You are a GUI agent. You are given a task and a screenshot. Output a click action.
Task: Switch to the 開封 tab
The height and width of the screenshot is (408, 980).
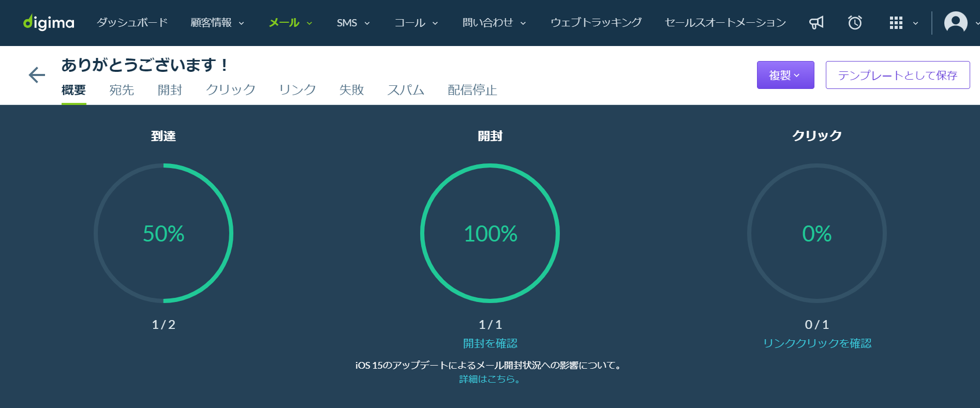click(x=170, y=90)
